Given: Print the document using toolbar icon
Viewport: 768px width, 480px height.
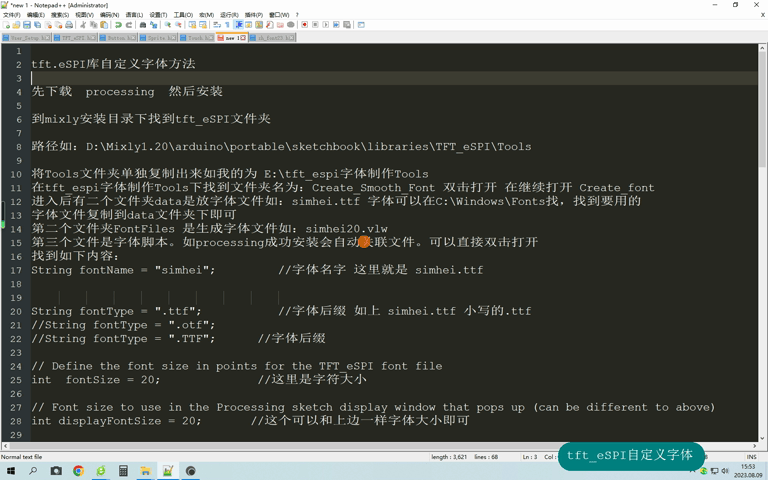Looking at the screenshot, I should 69,24.
